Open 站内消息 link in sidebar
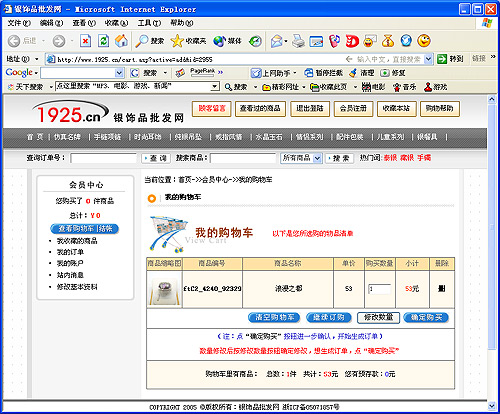The image size is (500, 414). coord(70,275)
